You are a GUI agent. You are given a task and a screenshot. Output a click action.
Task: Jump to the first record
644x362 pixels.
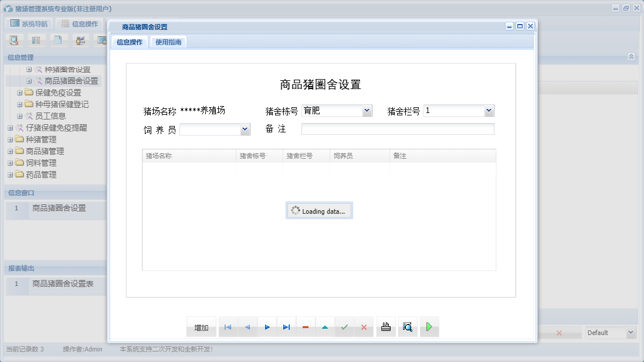228,327
